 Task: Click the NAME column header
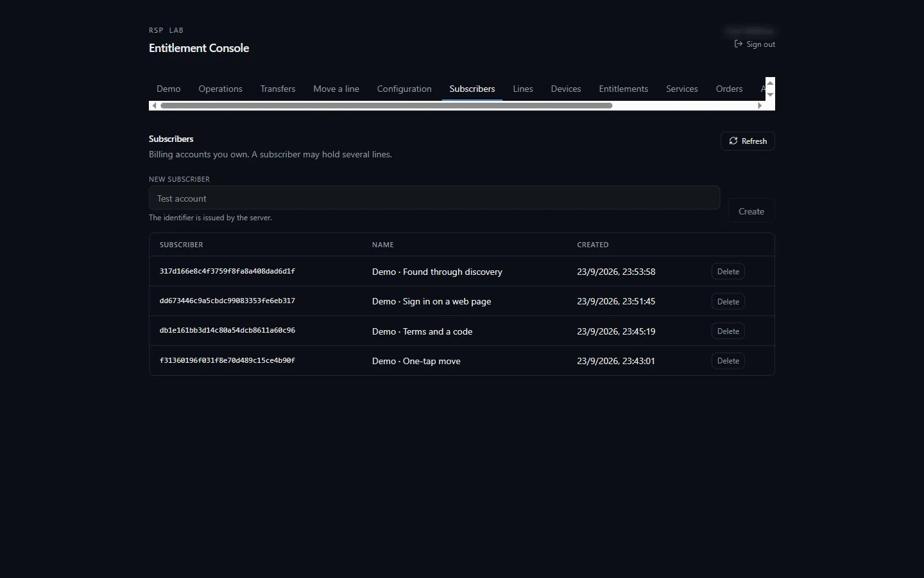tap(383, 245)
